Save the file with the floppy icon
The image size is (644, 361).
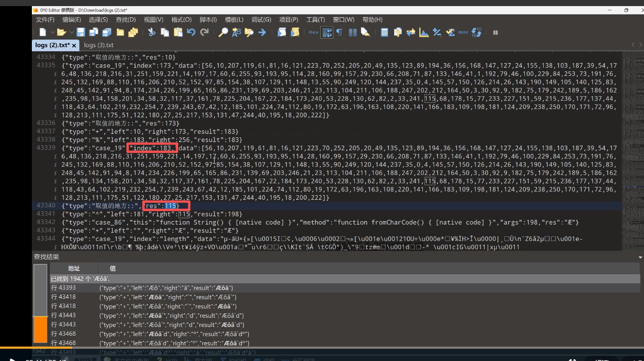(81, 32)
